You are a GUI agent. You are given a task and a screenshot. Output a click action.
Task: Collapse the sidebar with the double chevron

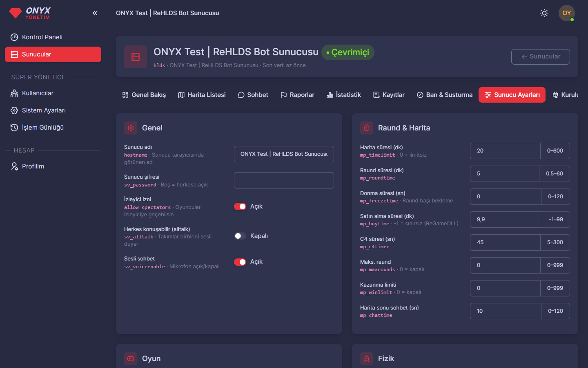(95, 13)
